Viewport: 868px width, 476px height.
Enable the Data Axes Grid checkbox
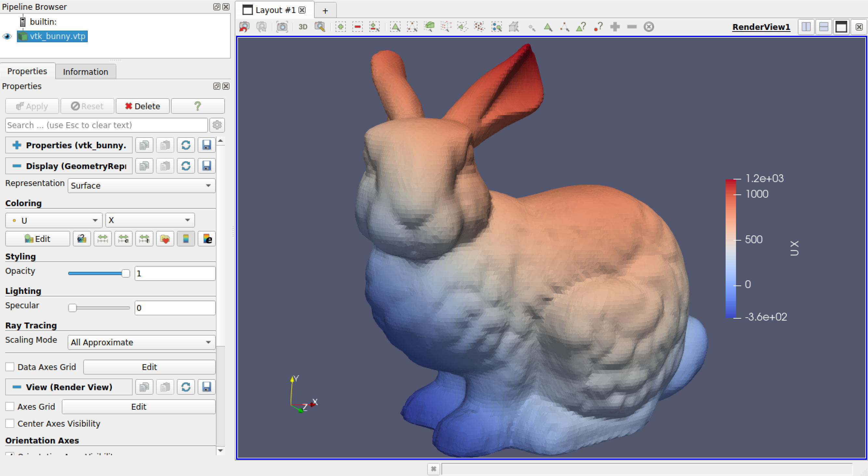pos(10,366)
